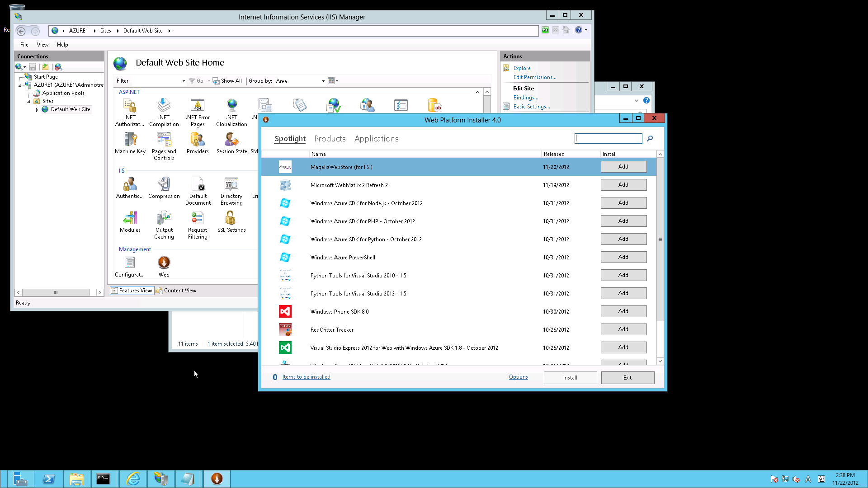The image size is (868, 488).
Task: Open SSL Settings feature
Action: click(x=231, y=222)
